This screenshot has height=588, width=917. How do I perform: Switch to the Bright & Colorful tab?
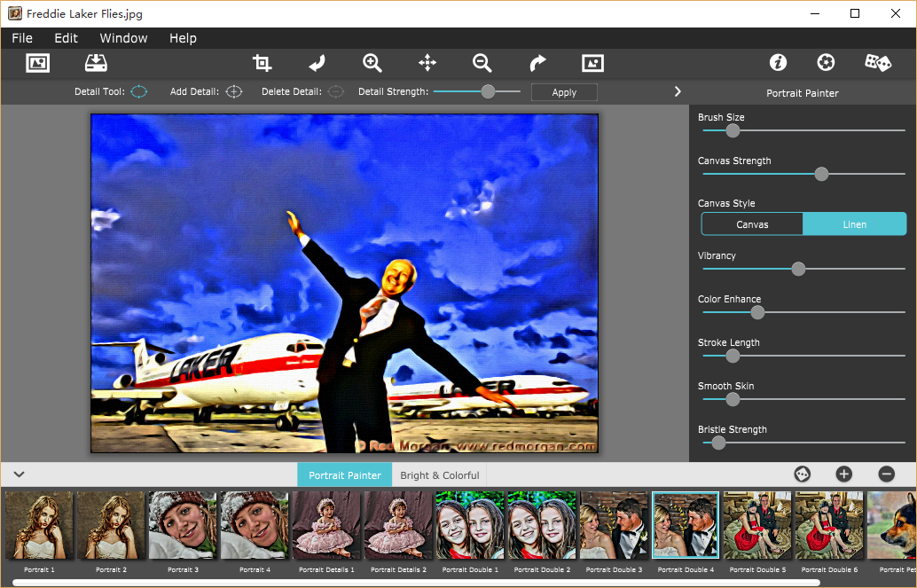point(442,474)
